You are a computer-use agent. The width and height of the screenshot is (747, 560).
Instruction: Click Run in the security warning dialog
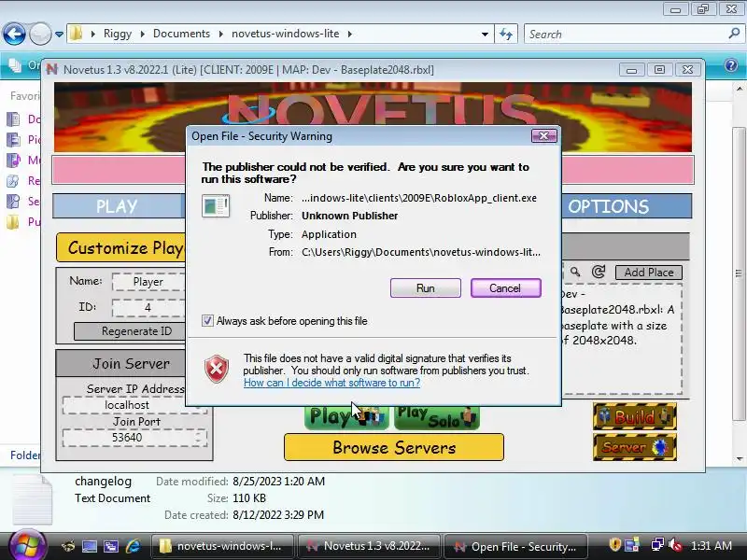(x=426, y=288)
